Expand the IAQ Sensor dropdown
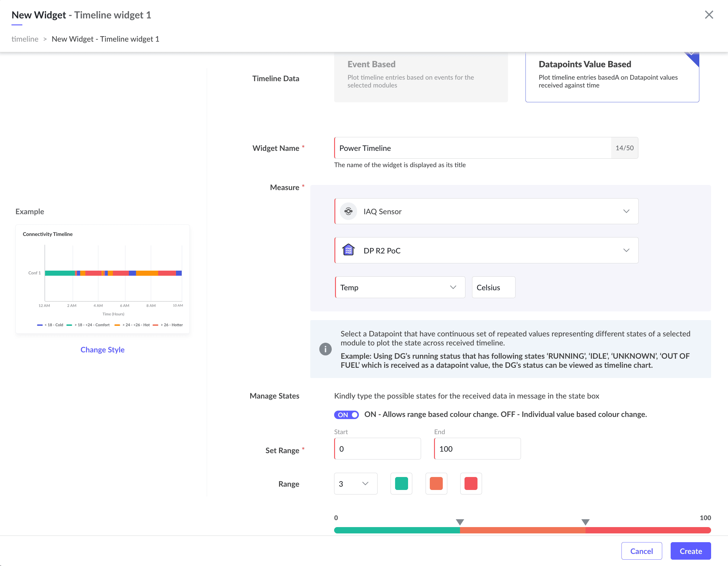Image resolution: width=728 pixels, height=566 pixels. pos(626,211)
